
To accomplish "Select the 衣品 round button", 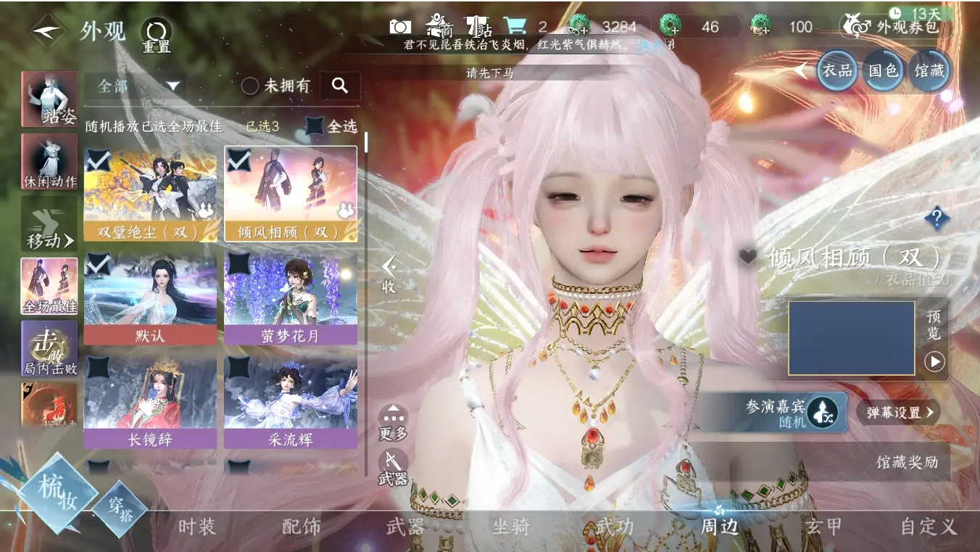I will (837, 70).
